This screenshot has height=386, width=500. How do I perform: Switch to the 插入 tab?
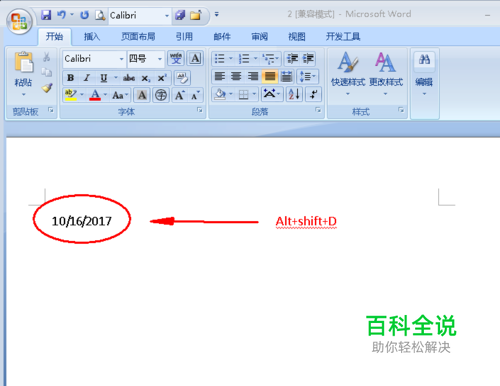coord(92,36)
